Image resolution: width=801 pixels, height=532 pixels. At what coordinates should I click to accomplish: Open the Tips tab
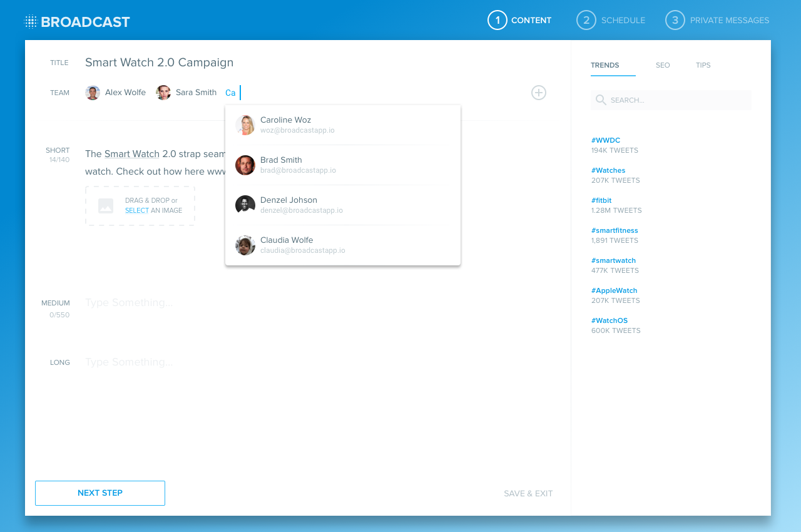click(703, 65)
